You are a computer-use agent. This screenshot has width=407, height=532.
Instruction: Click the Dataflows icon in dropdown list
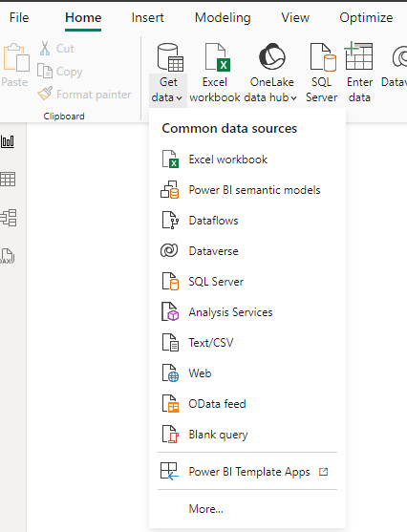pyautogui.click(x=170, y=221)
